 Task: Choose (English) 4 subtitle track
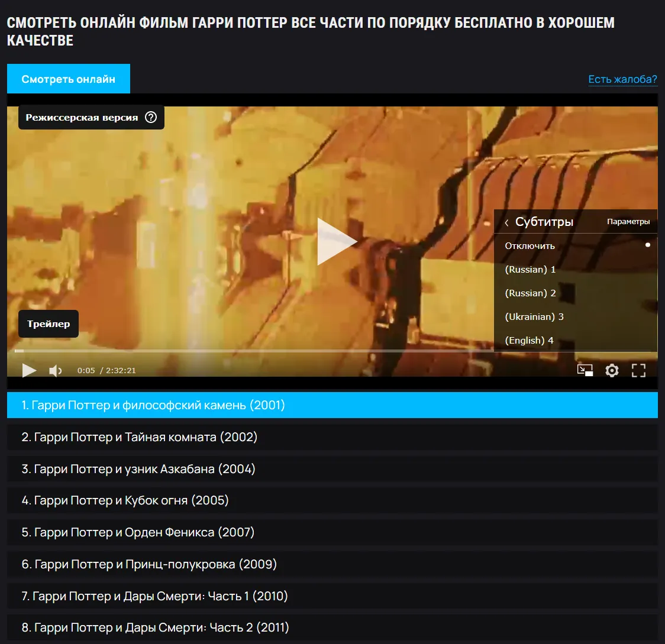coord(576,341)
